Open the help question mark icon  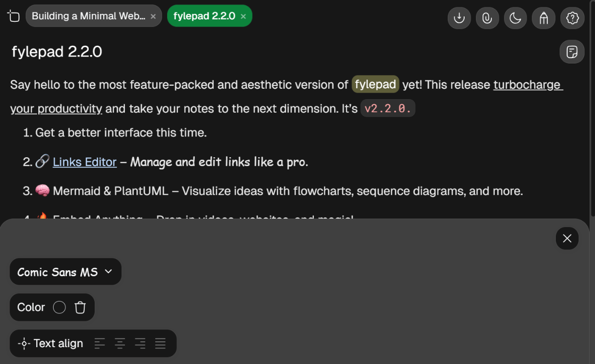tap(573, 18)
